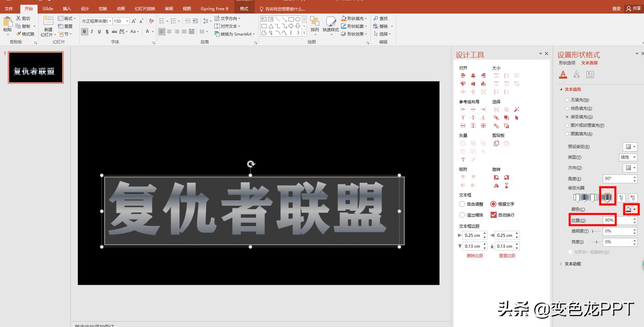Click the Quick Styles (快速样式) icon
The height and width of the screenshot is (327, 644).
[331, 25]
